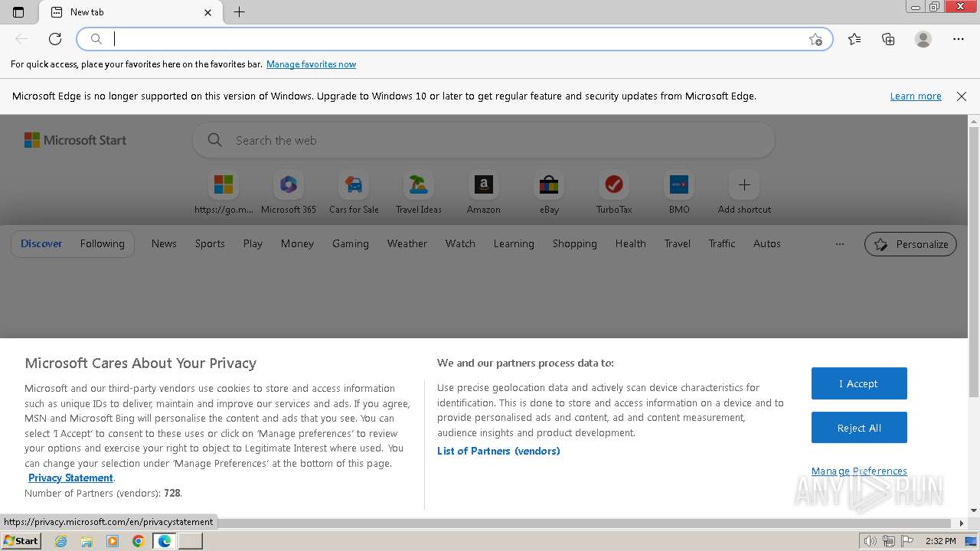980x551 pixels.
Task: Open the Play category
Action: point(253,243)
